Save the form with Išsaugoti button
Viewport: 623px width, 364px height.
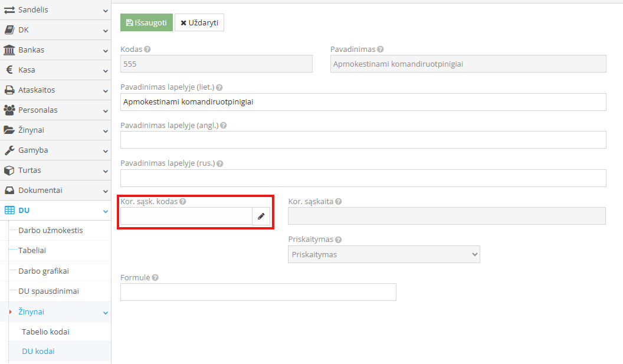[147, 22]
